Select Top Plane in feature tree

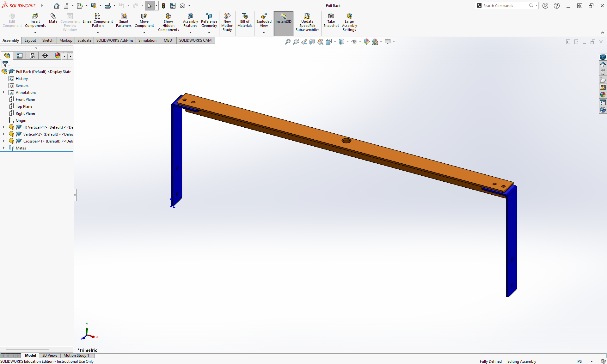pyautogui.click(x=24, y=106)
